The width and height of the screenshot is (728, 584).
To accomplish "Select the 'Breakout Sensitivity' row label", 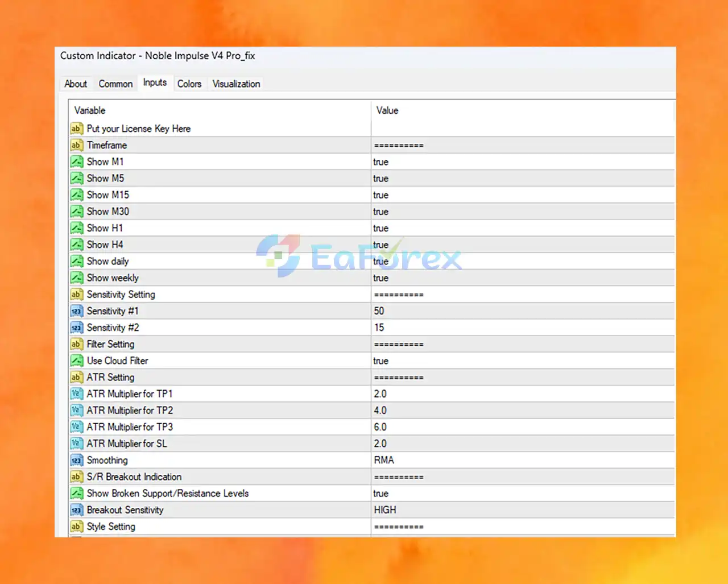I will click(125, 510).
